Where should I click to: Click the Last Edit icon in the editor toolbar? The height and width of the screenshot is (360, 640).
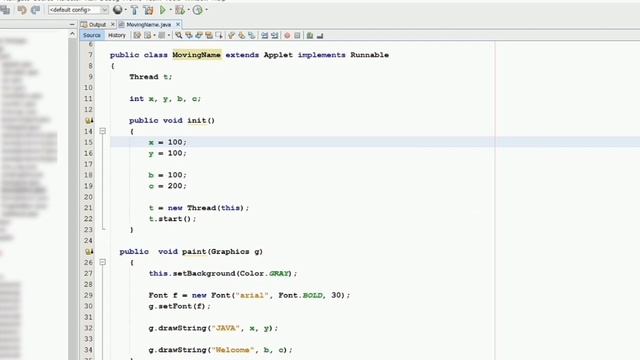pyautogui.click(x=138, y=36)
